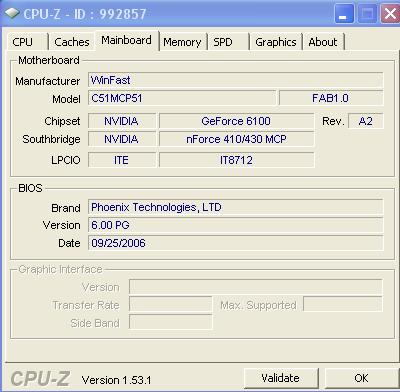Viewport: 400px width, 392px height.
Task: Click the BIOS brand Phoenix Technologies field
Action: [235, 207]
